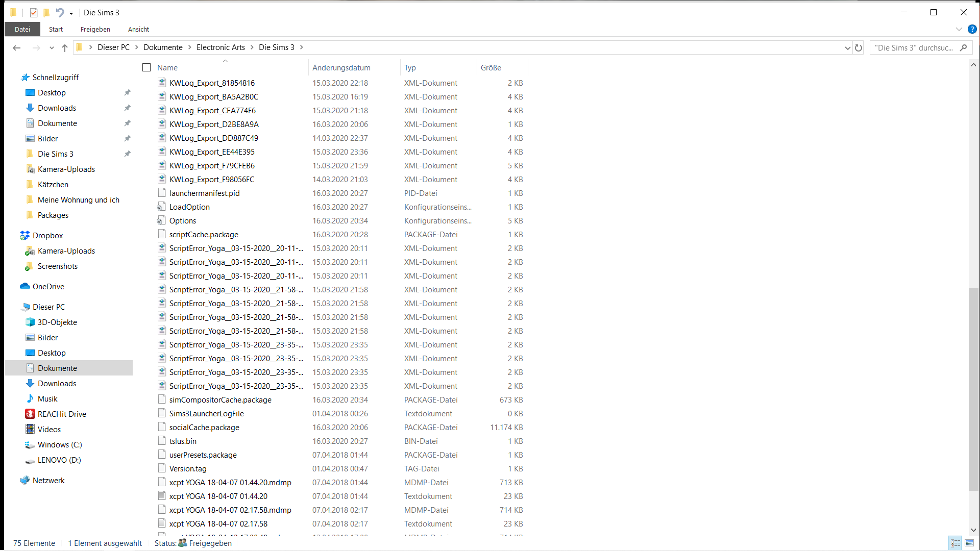Expand root chevron before Dieser PC breadcrumb
980x551 pixels.
(x=91, y=47)
